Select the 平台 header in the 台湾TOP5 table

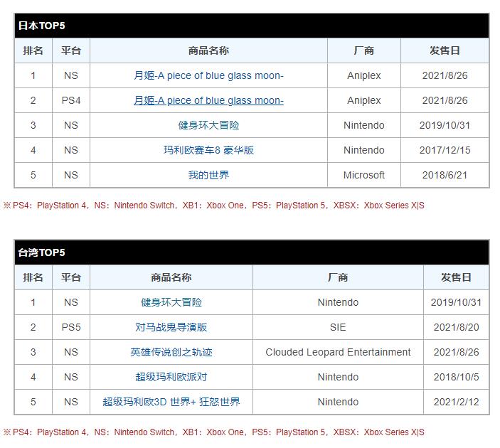click(x=71, y=277)
